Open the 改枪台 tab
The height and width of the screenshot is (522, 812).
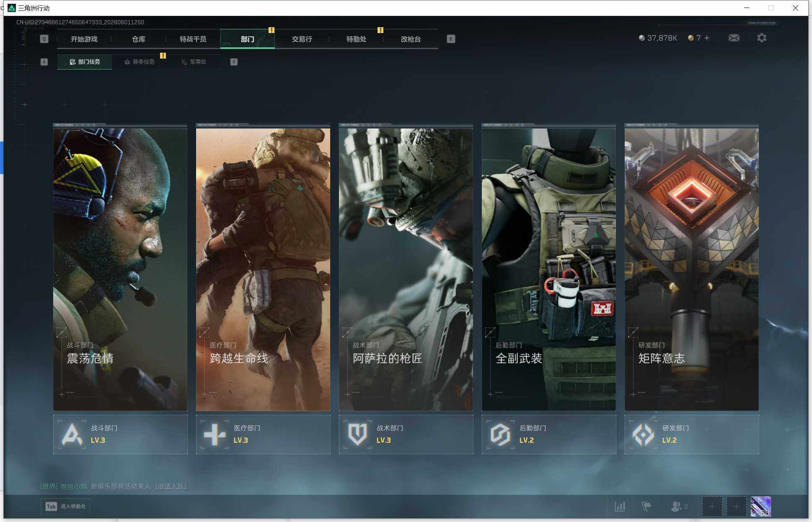(411, 39)
